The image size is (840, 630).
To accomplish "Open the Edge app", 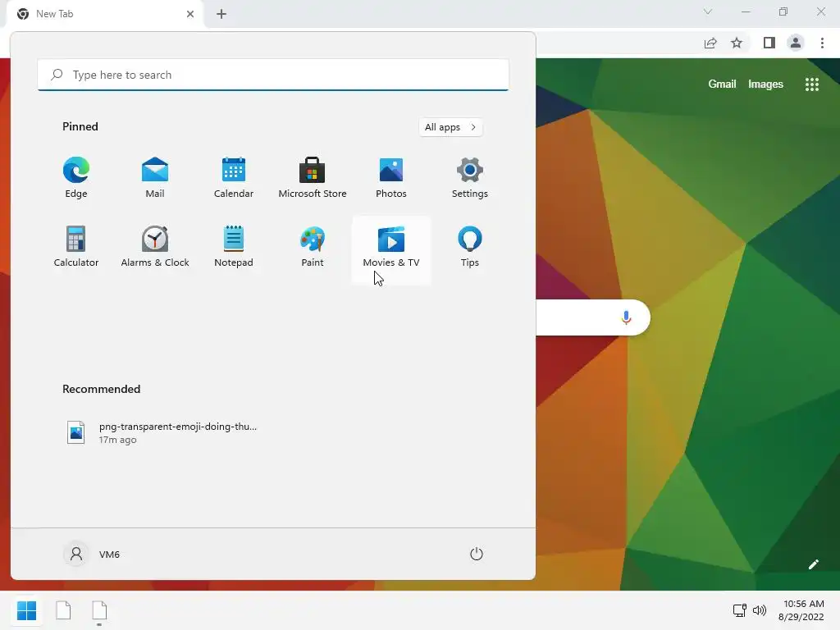I will (x=76, y=178).
